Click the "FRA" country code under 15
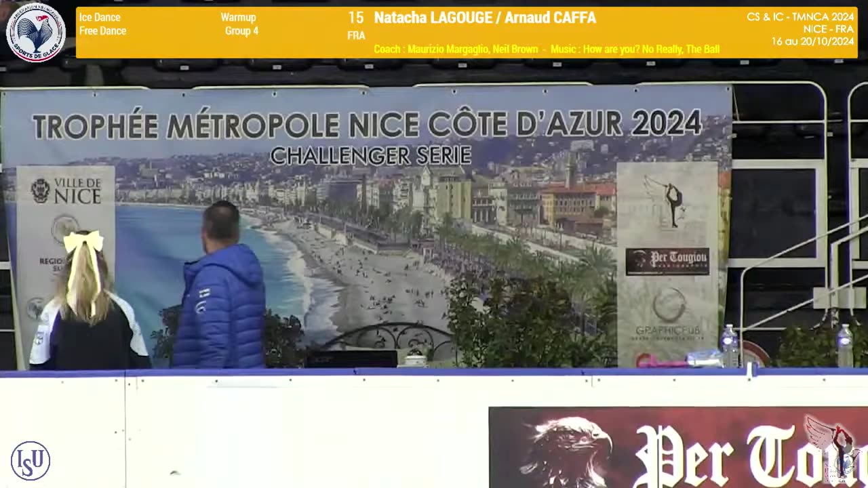 click(x=356, y=36)
